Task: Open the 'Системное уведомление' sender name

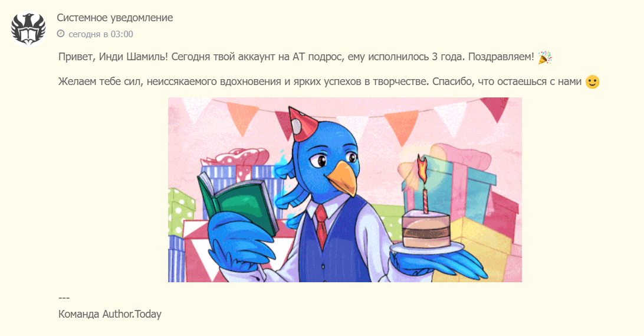Action: [x=114, y=18]
